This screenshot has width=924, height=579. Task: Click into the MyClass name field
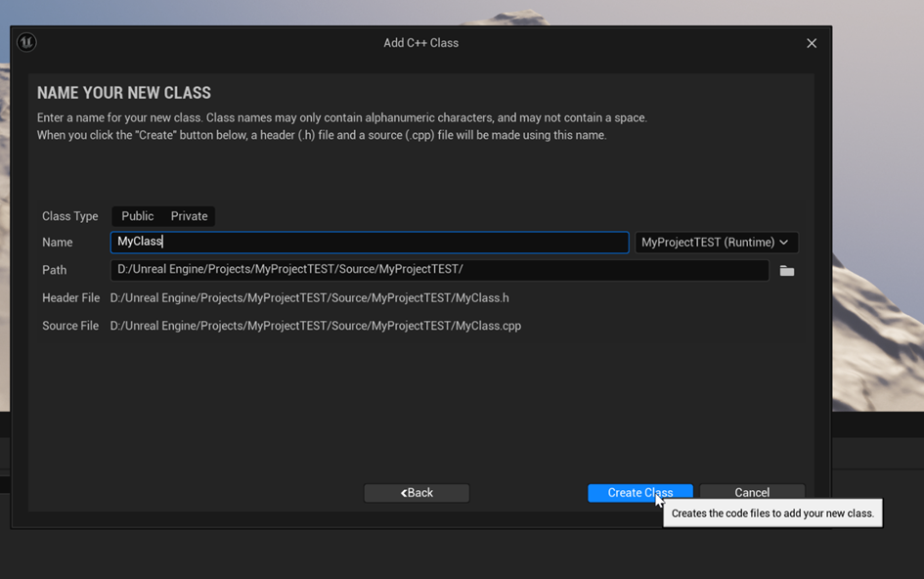[x=369, y=242]
